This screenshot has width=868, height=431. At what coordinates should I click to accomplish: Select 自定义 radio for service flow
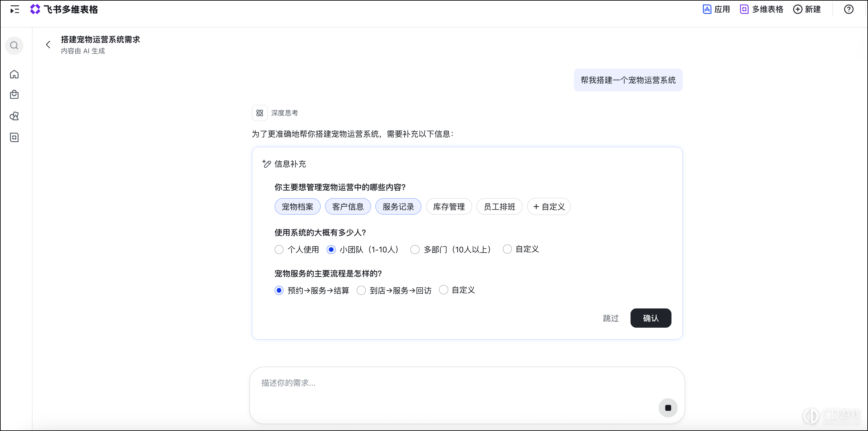tap(457, 290)
